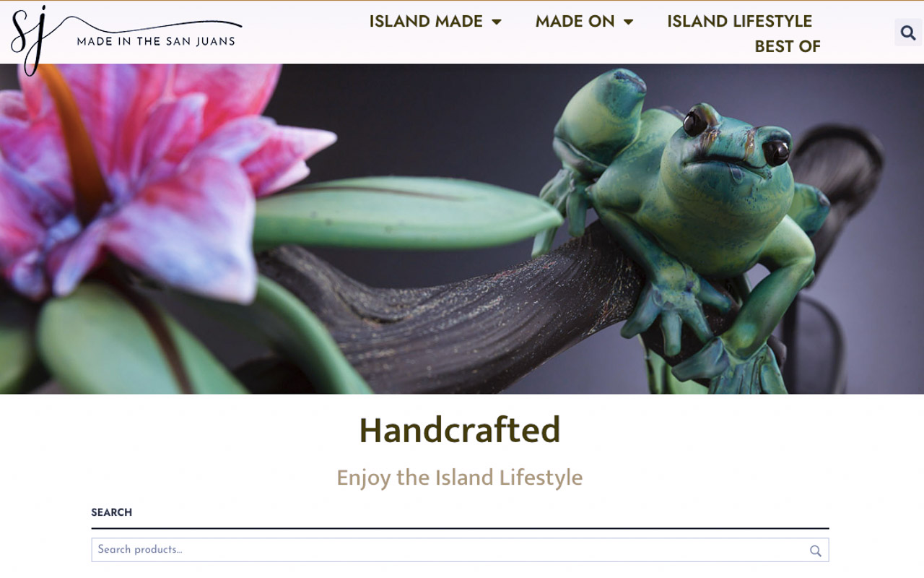Click the dark textured branch in banner
This screenshot has height=578, width=924.
(448, 318)
